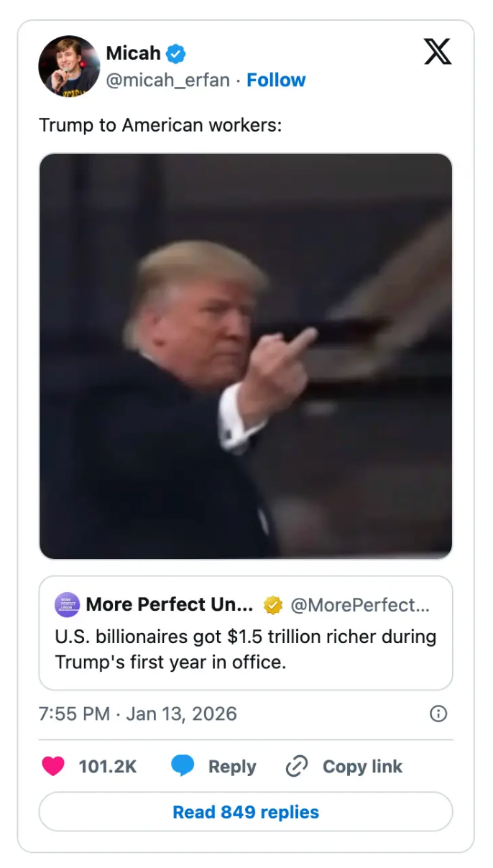Click the Follow link
493x868 pixels.
(276, 80)
